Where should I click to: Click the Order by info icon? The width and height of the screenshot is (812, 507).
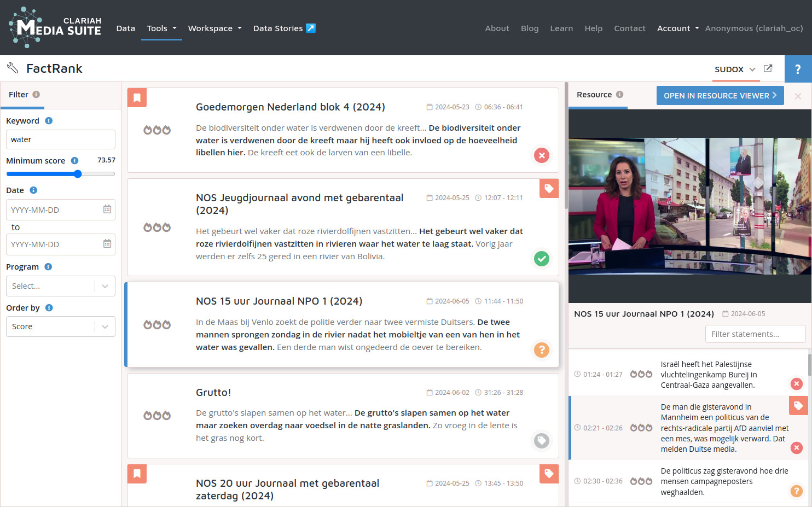click(49, 308)
